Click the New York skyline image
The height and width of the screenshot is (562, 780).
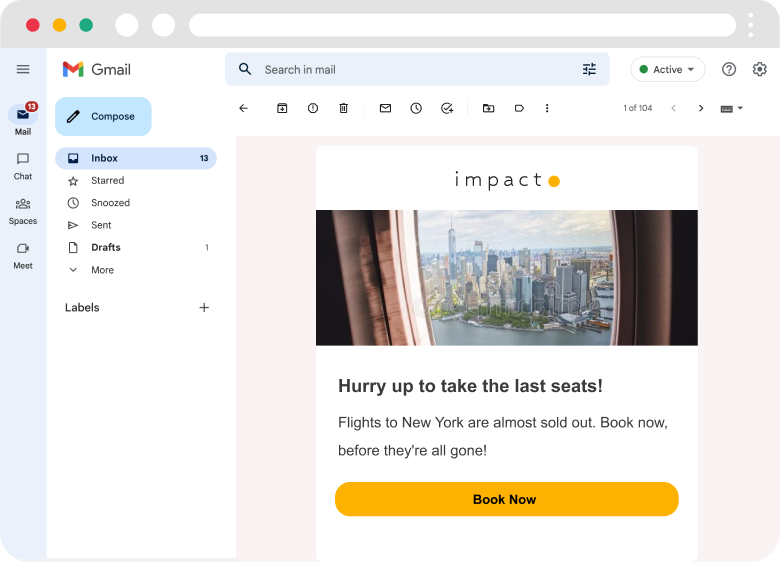[x=507, y=278]
